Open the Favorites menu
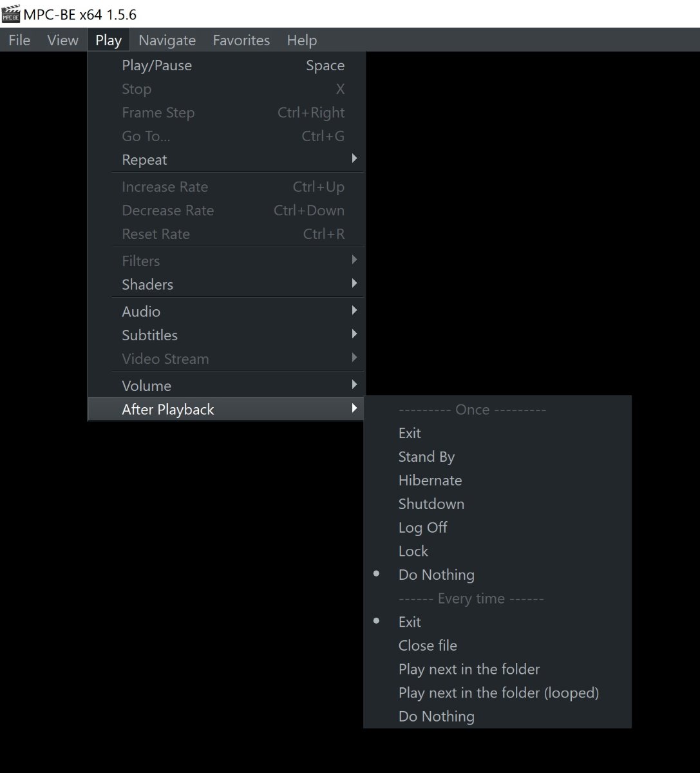Image resolution: width=700 pixels, height=773 pixels. 241,40
